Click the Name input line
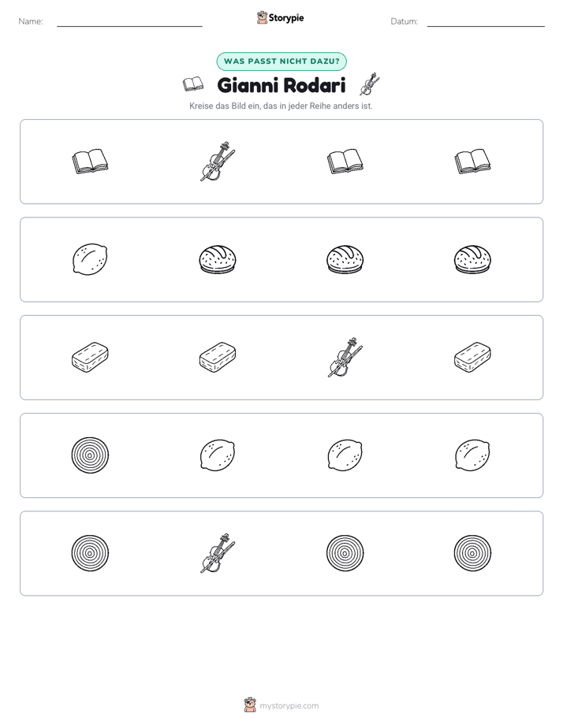Viewport: 563px width, 728px height. (x=129, y=22)
